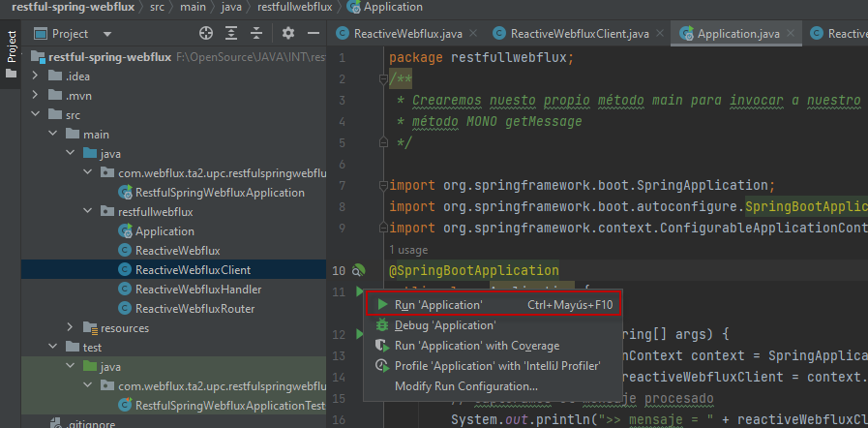The width and height of the screenshot is (868, 428).
Task: Choose Modify Run Configuration...
Action: pyautogui.click(x=493, y=386)
